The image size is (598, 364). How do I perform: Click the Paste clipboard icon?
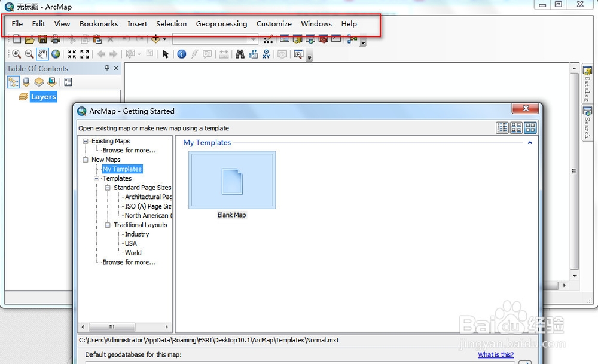click(x=97, y=39)
